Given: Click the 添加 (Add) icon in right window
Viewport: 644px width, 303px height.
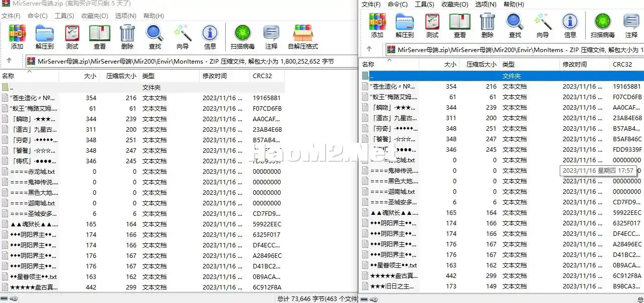Looking at the screenshot, I should click(377, 26).
